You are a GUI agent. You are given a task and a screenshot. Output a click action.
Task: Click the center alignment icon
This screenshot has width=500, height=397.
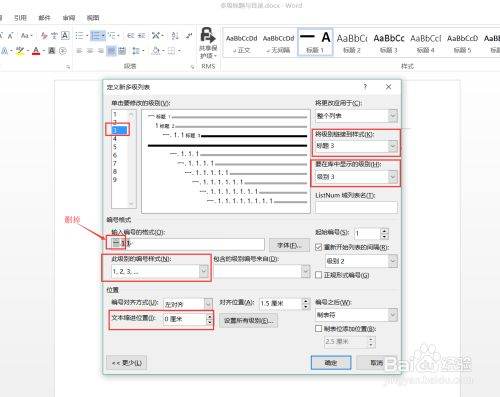[x=90, y=51]
